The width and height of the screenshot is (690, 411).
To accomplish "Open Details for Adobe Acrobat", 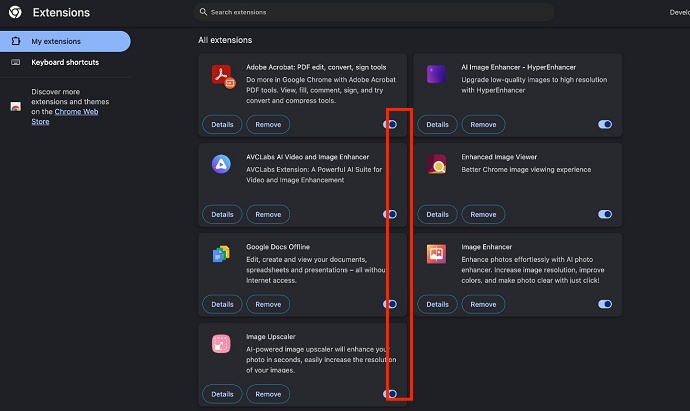I will point(222,125).
